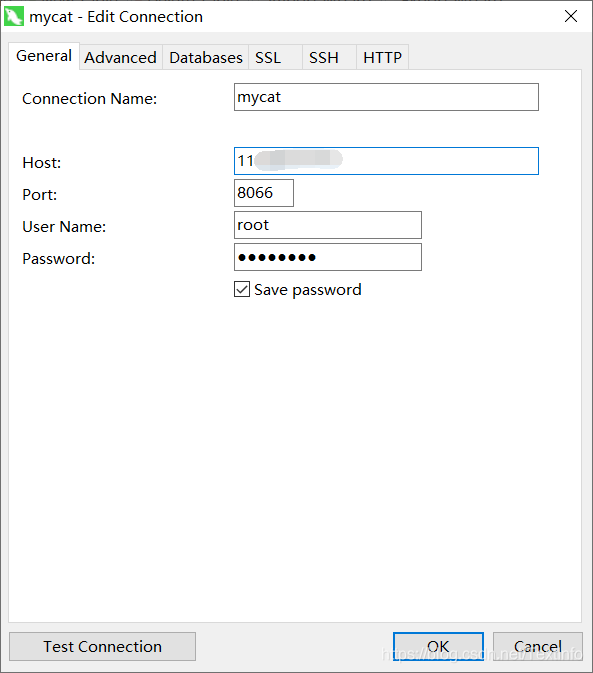Viewport: 593px width, 673px height.
Task: Open the Advanced tab
Action: pos(121,57)
